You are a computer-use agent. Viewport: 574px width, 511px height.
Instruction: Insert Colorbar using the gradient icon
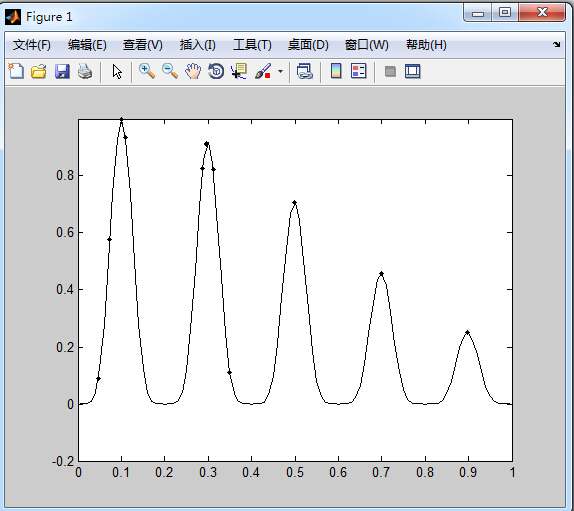coord(336,71)
